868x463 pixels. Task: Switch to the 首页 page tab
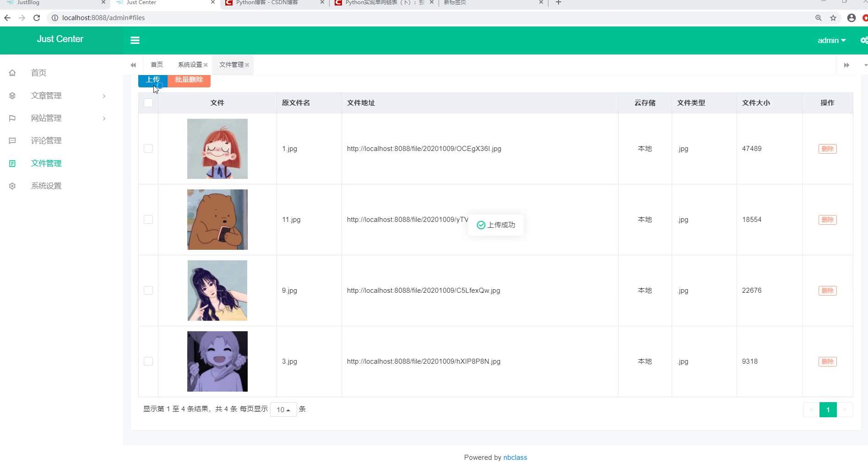pos(157,65)
